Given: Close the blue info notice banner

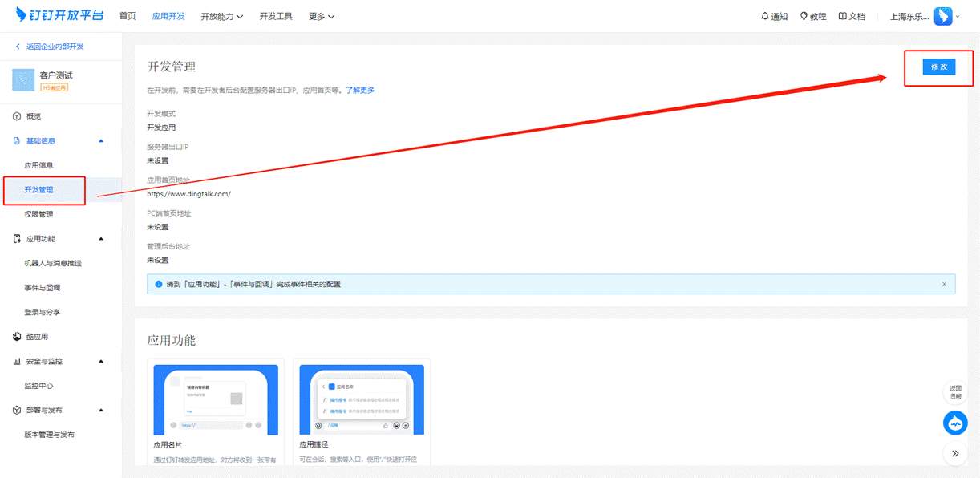Looking at the screenshot, I should pos(944,284).
